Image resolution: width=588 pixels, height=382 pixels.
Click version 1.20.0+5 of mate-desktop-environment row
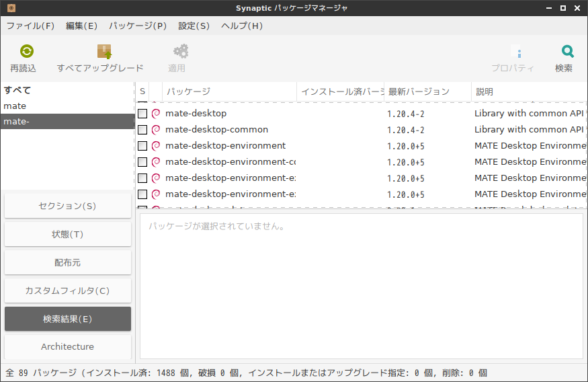point(406,146)
